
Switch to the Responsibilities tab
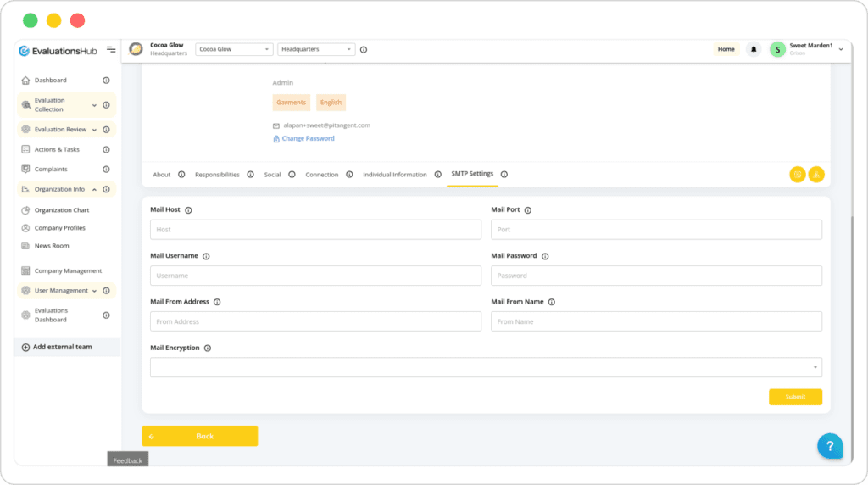click(x=217, y=175)
